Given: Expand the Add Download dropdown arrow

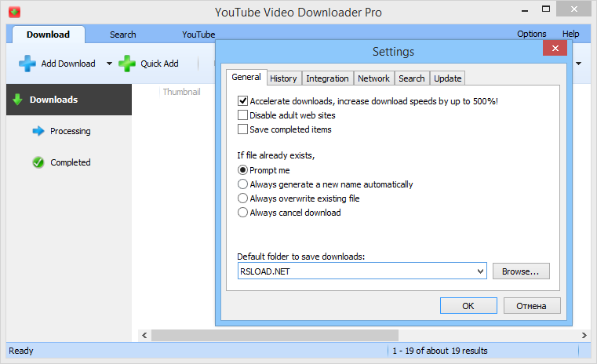Looking at the screenshot, I should pos(109,64).
